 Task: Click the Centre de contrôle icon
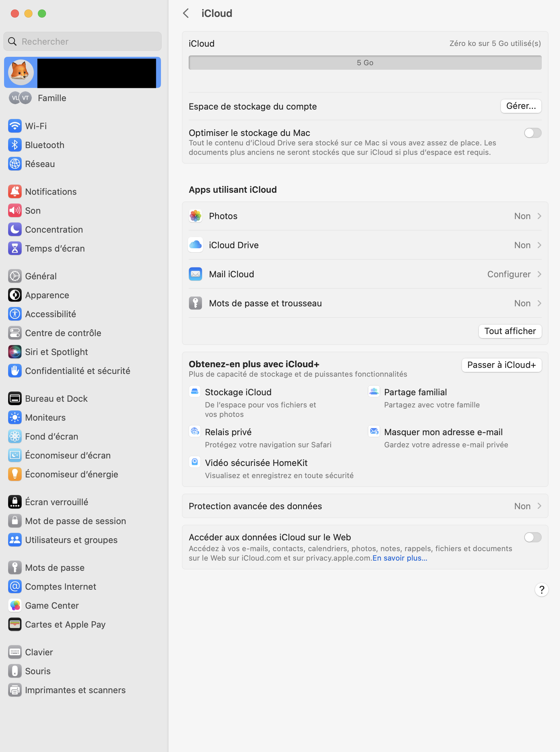click(15, 333)
